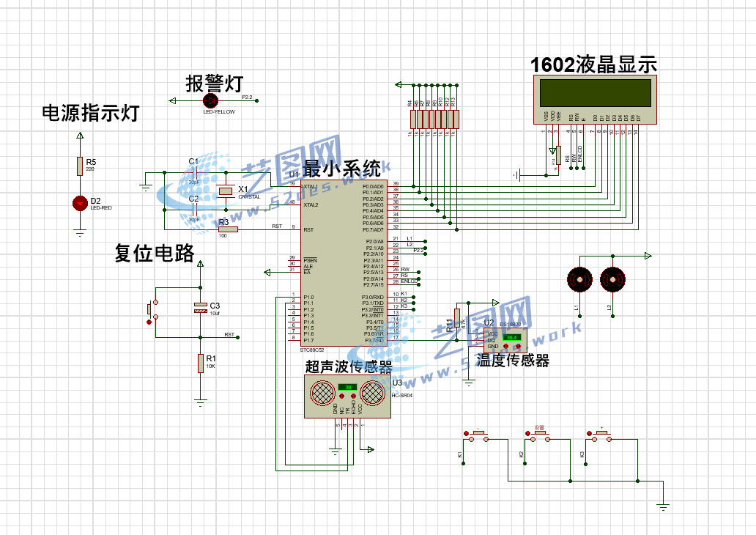Click the RST terminal label in reset circuit
756x535 pixels.
point(229,334)
